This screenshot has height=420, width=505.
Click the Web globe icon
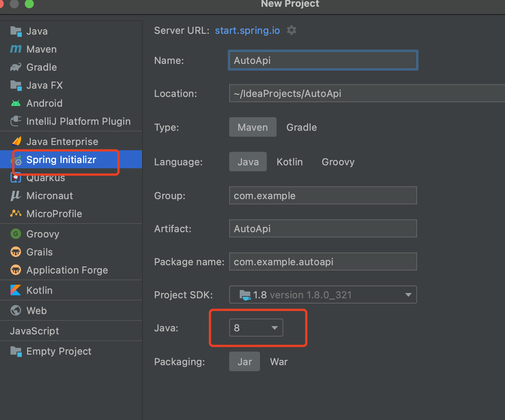[x=16, y=310]
